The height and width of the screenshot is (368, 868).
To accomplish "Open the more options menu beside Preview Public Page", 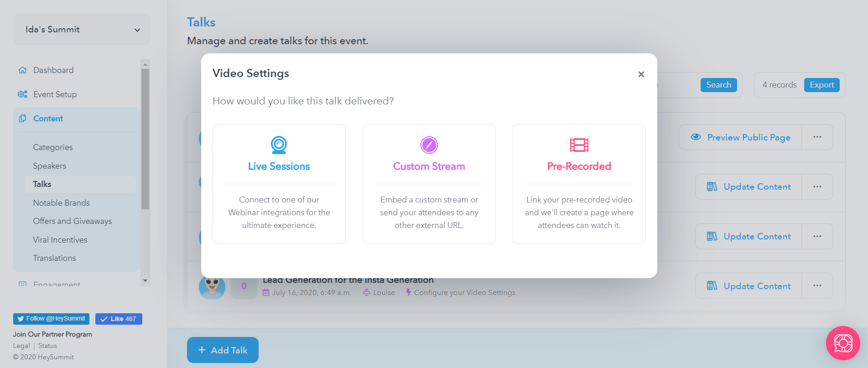I will point(817,137).
